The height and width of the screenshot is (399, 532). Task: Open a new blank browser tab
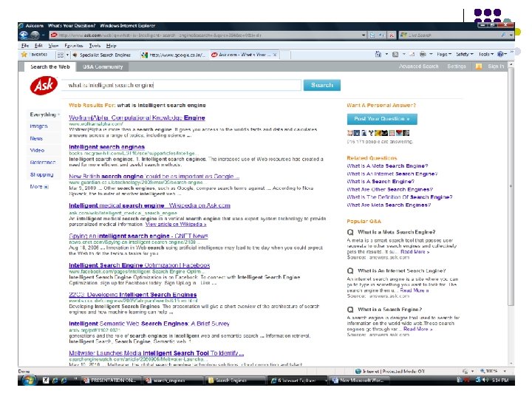click(285, 55)
